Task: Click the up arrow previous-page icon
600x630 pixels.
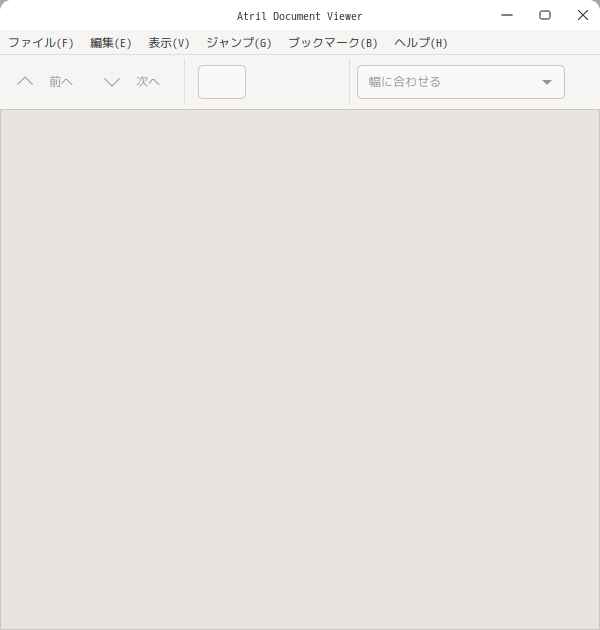Action: click(25, 82)
